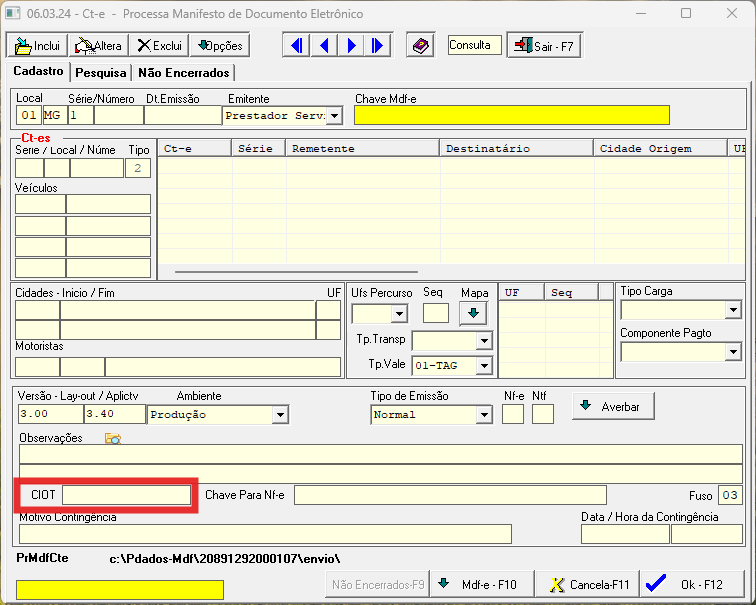Expand the Ambiente Produção dropdown
Screen dimensions: 756x605
[280, 415]
